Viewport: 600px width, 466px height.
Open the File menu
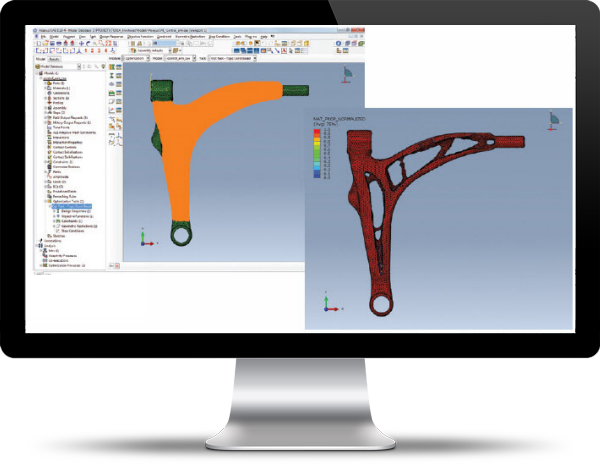43,37
